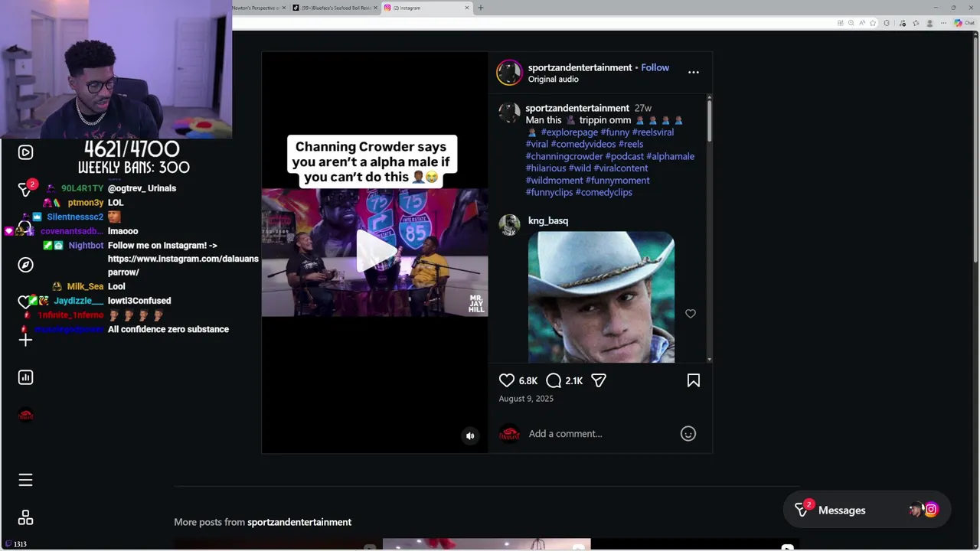Open emoji picker in comment box

coord(688,433)
